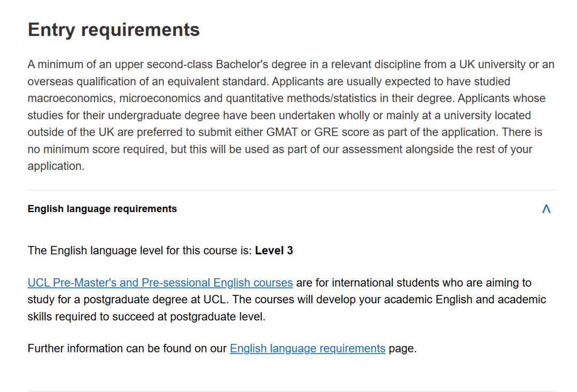577x392 pixels.
Task: Collapse the English language requirements chevron
Action: point(546,209)
